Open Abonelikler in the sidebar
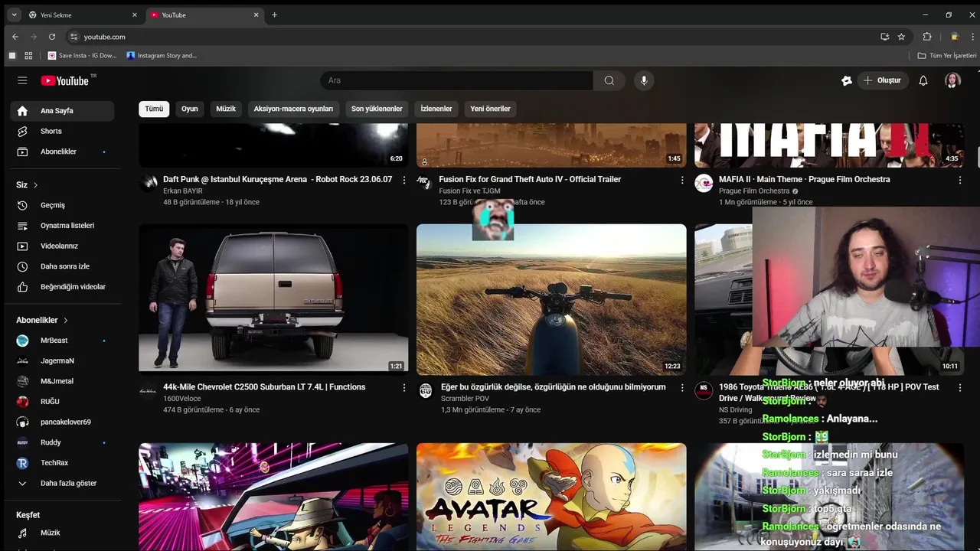The height and width of the screenshot is (551, 980). (x=63, y=152)
